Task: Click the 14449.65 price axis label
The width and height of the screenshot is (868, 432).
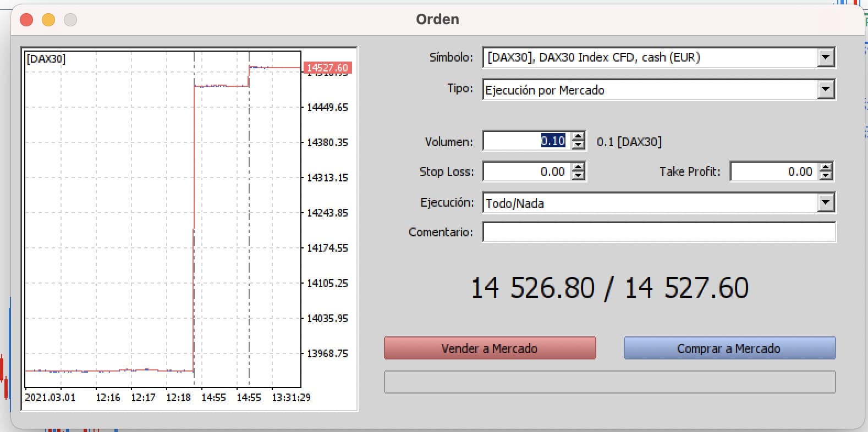Action: [327, 107]
